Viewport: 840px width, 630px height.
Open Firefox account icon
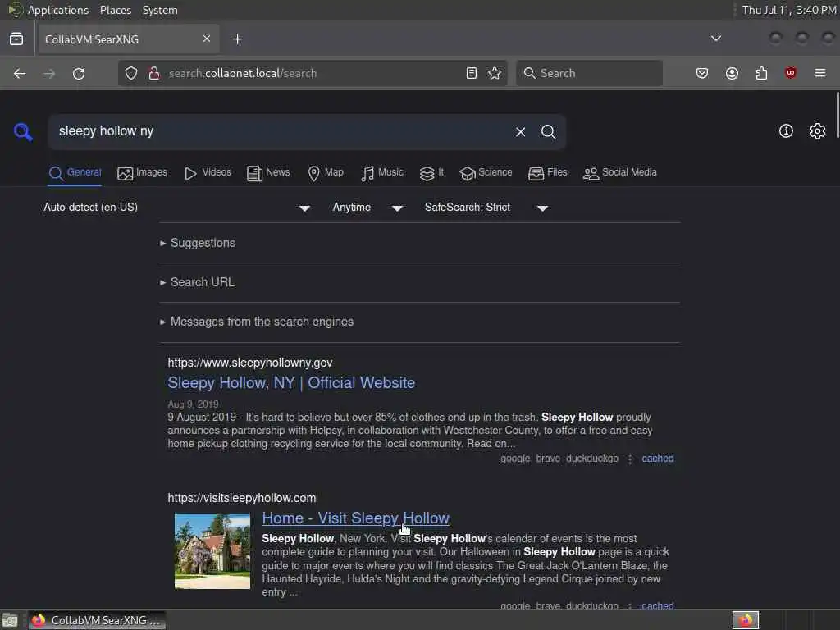click(x=732, y=73)
